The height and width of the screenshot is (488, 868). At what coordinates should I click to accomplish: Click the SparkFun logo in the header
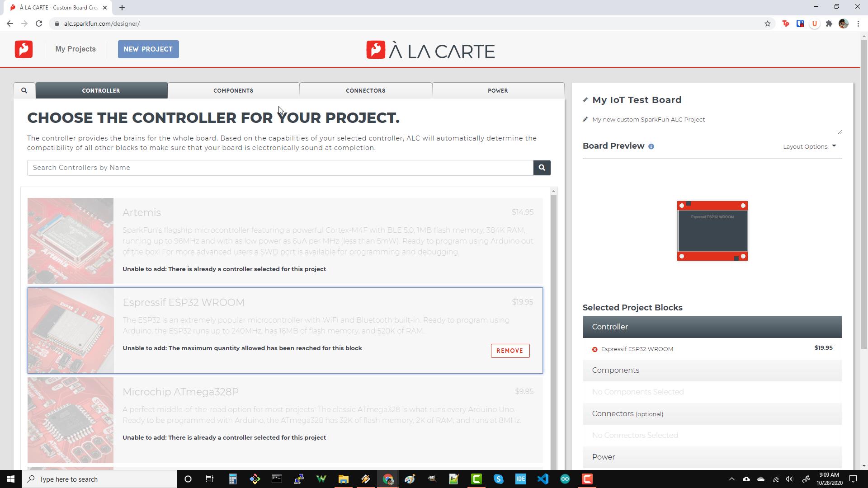[23, 49]
